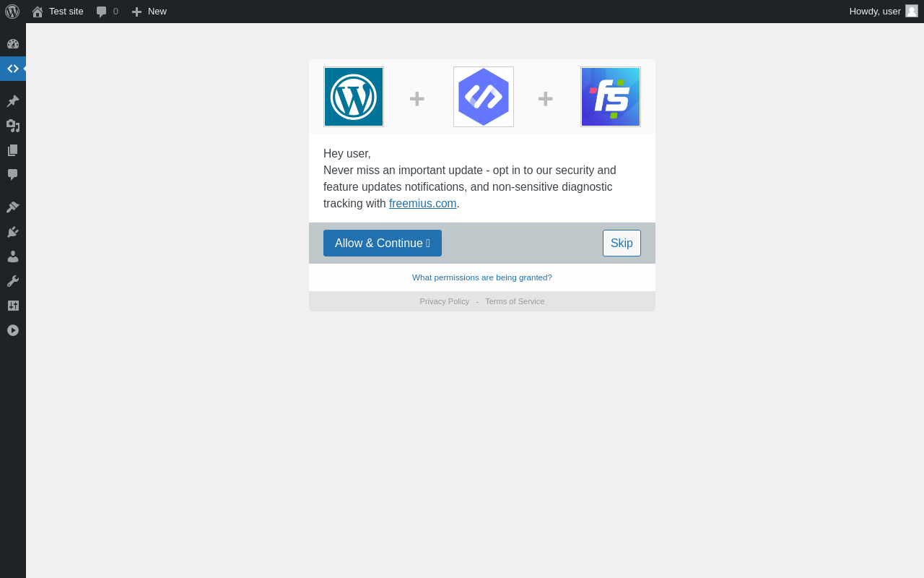The height and width of the screenshot is (578, 924).
Task: Follow the freemius.com link
Action: [423, 204]
